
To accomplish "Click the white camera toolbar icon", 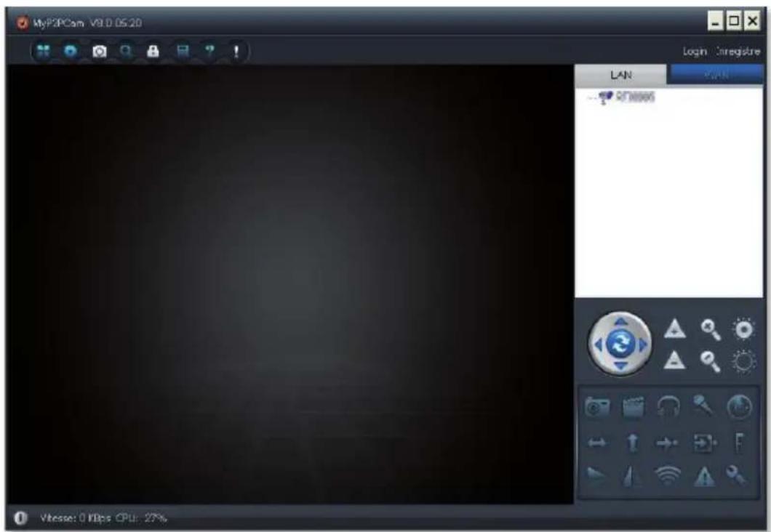I will click(x=100, y=51).
